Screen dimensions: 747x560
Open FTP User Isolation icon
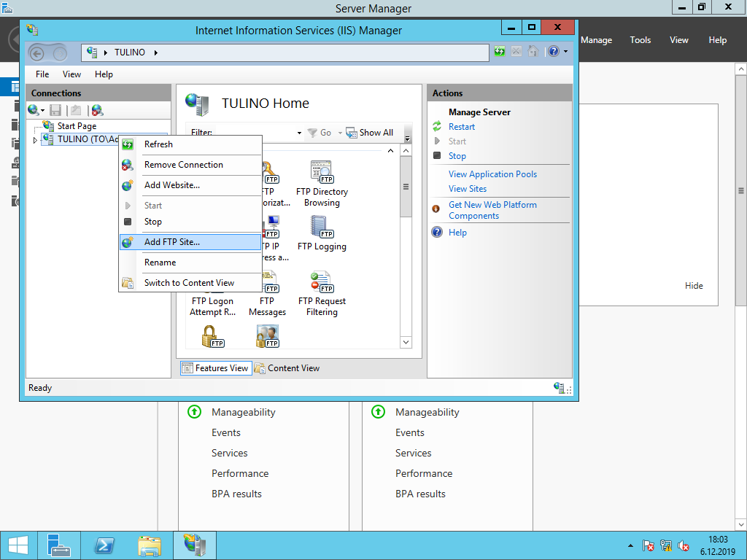pyautogui.click(x=267, y=336)
